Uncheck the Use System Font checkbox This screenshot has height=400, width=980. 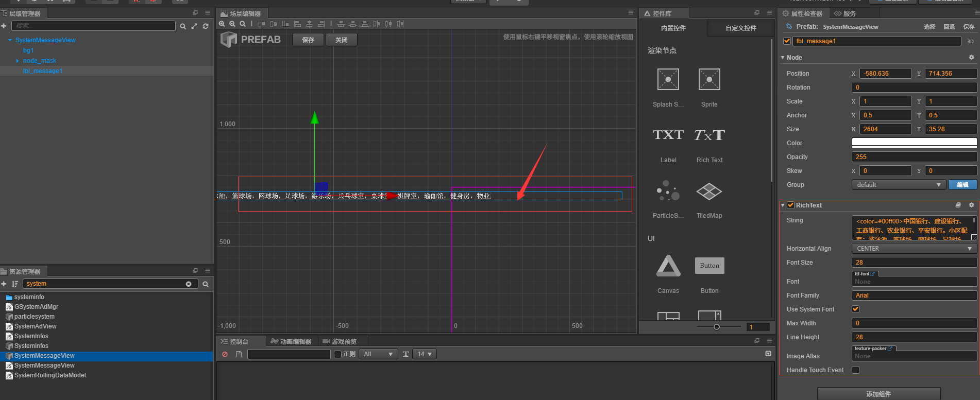855,309
